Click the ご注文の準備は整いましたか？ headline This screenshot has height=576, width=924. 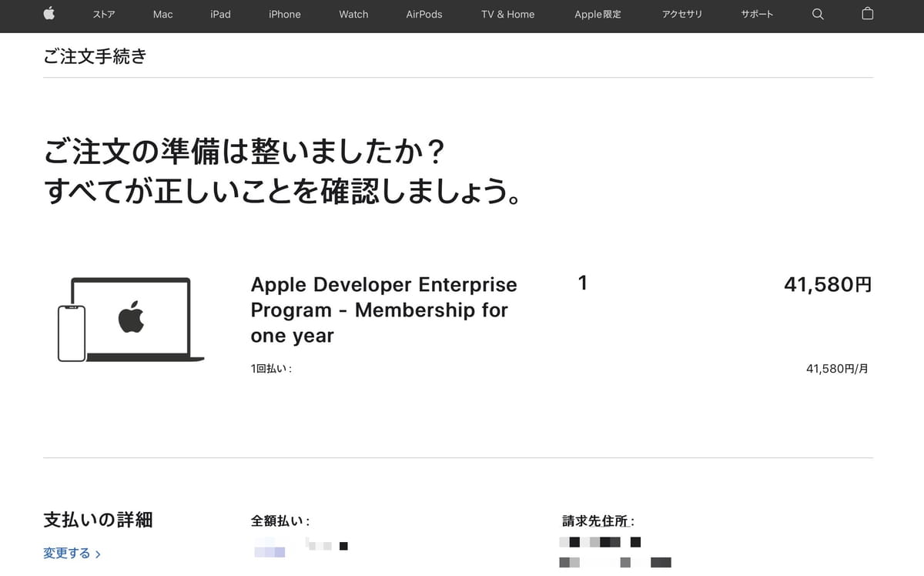coord(245,152)
